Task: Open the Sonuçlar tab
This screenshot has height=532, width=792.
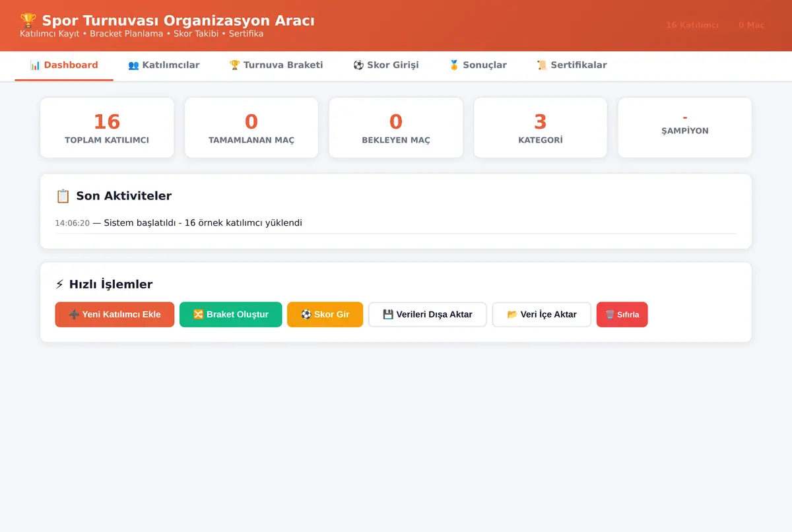Action: (x=478, y=65)
